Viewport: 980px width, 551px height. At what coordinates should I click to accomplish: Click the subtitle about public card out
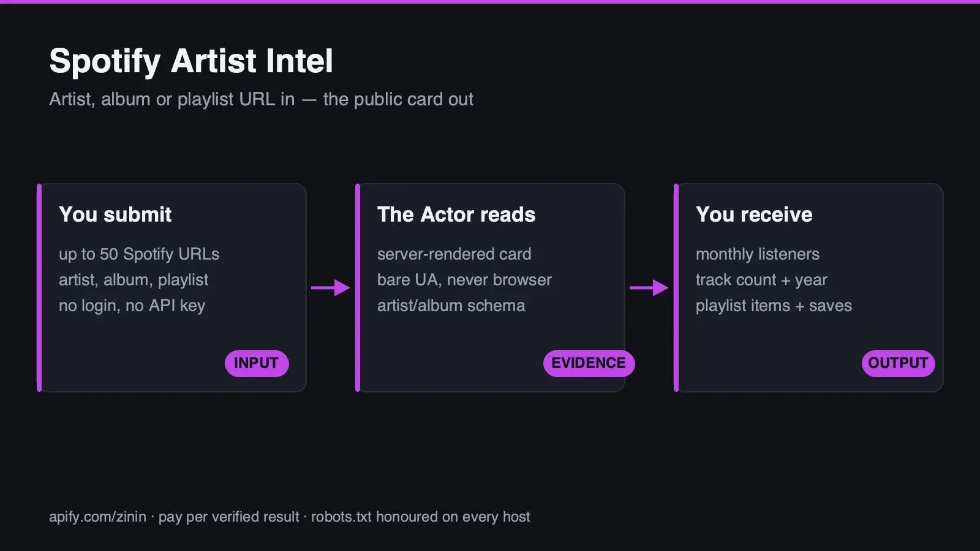point(261,99)
